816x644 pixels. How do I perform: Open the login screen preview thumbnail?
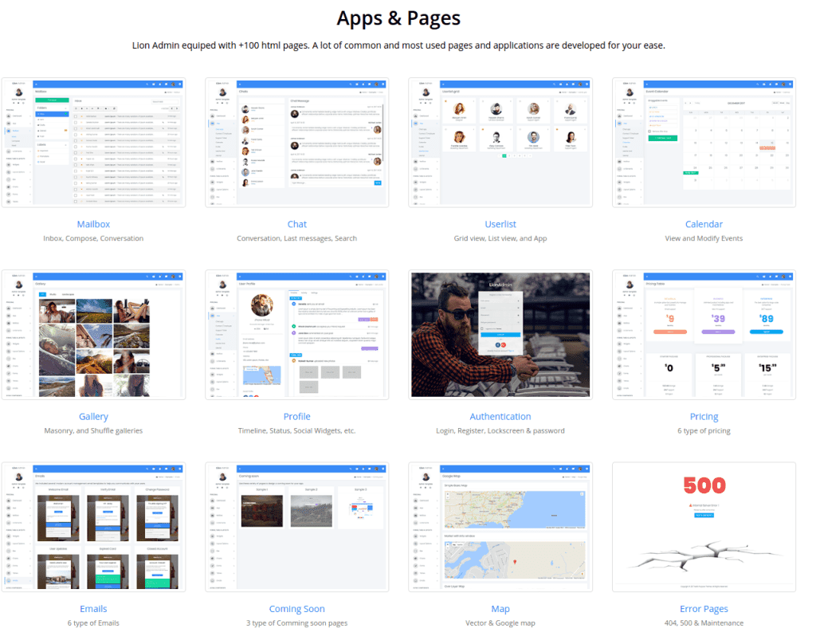pos(500,335)
